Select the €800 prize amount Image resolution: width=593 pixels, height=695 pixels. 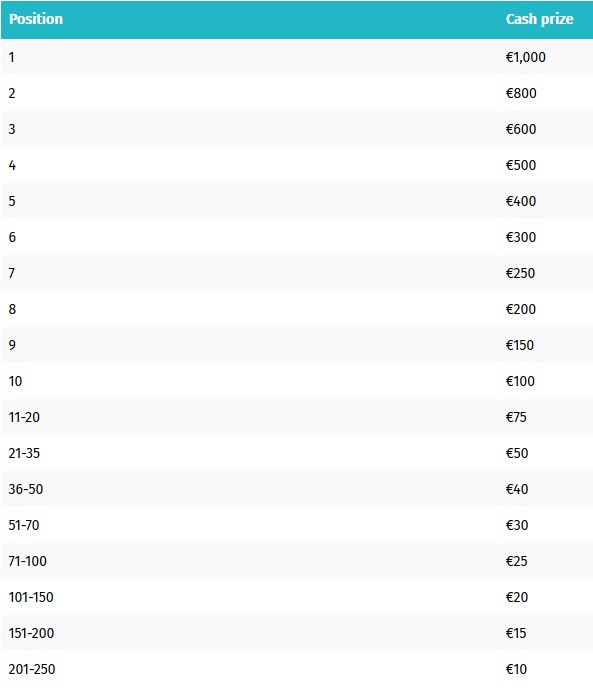(521, 93)
